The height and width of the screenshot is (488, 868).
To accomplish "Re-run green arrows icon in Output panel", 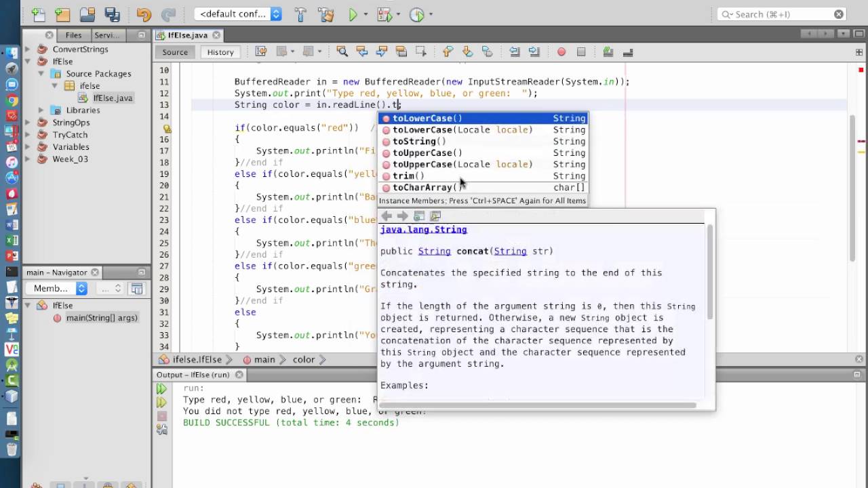I will point(161,389).
